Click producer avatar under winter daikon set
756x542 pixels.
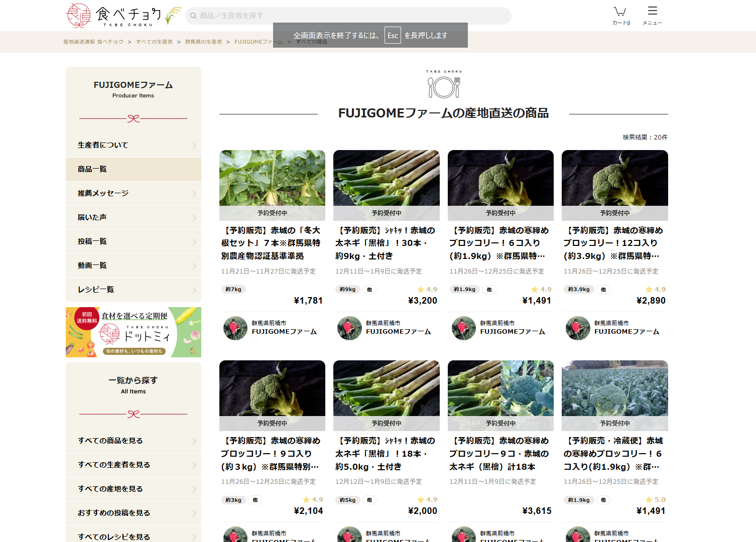pyautogui.click(x=235, y=328)
